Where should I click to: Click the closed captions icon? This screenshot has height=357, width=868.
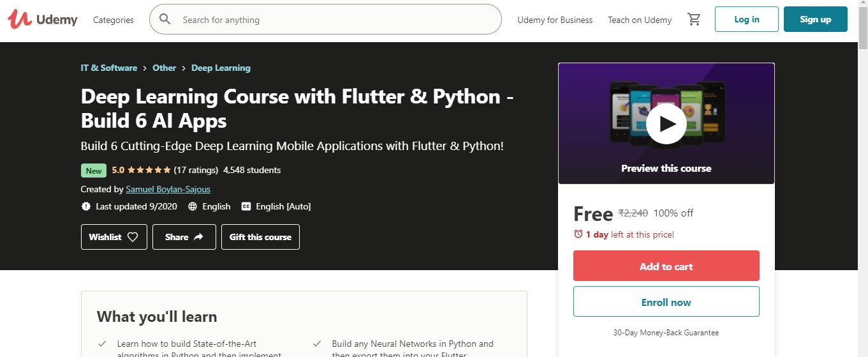(x=245, y=206)
